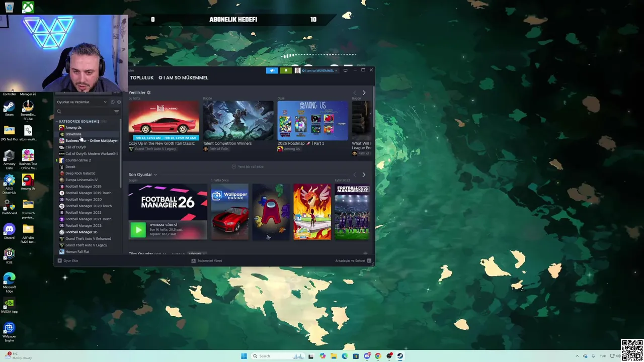Show next items in Son Oyunlar shelf
Viewport: 644px width, 362px height.
point(364,174)
